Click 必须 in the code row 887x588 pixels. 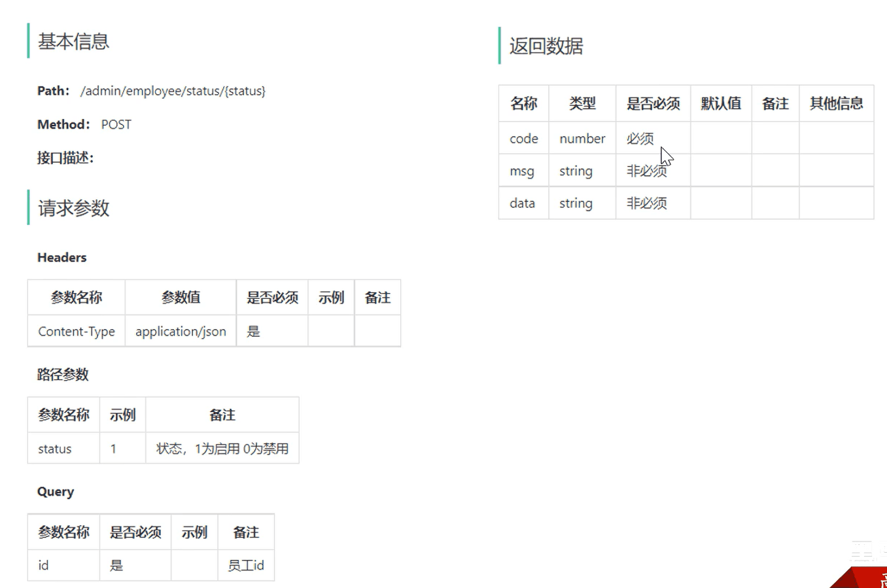click(640, 139)
